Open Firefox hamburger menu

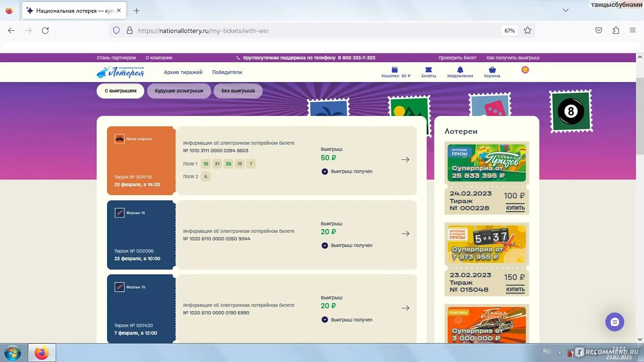coord(633,30)
